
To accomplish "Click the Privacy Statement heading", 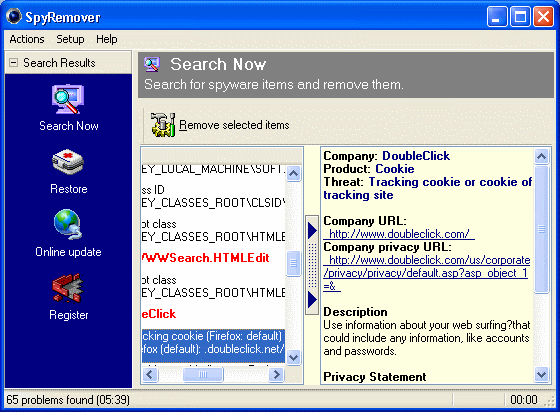I will (x=375, y=377).
